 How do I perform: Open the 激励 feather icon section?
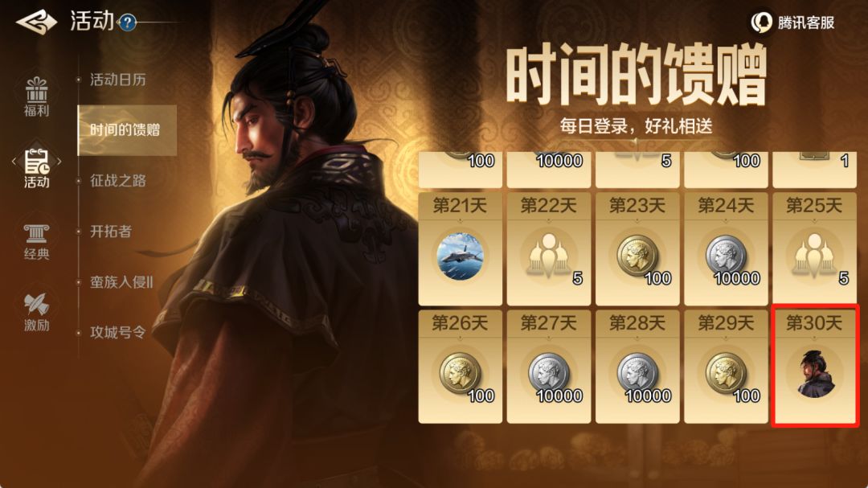point(36,312)
